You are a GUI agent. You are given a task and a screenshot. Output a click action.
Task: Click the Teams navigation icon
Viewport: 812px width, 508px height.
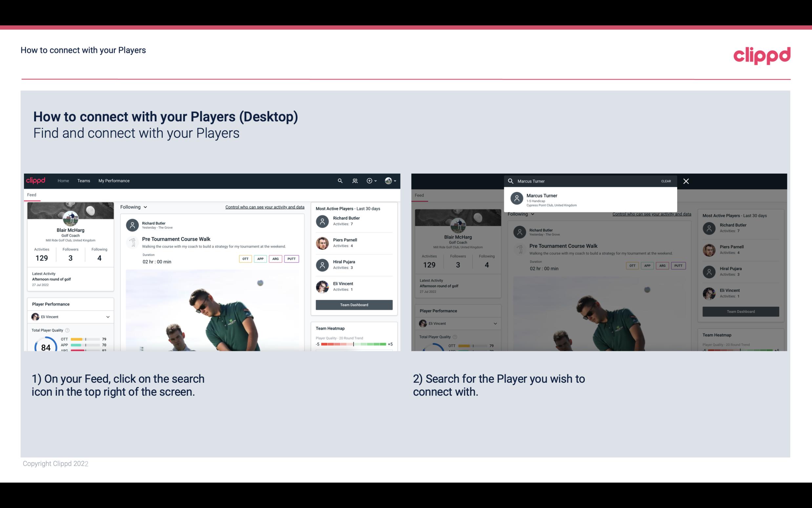point(84,181)
